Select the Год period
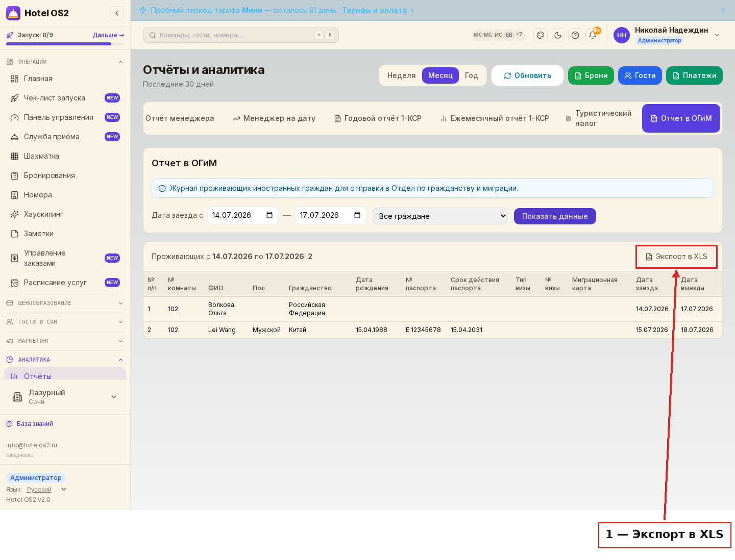Viewport: 735px width, 560px height. tap(472, 75)
